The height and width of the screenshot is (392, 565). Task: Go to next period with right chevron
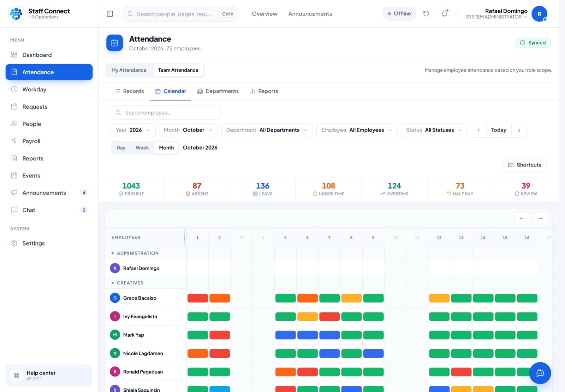(x=519, y=130)
